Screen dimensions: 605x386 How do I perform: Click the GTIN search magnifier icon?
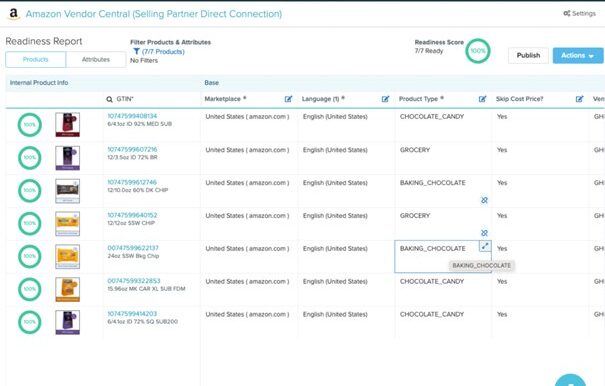click(109, 99)
